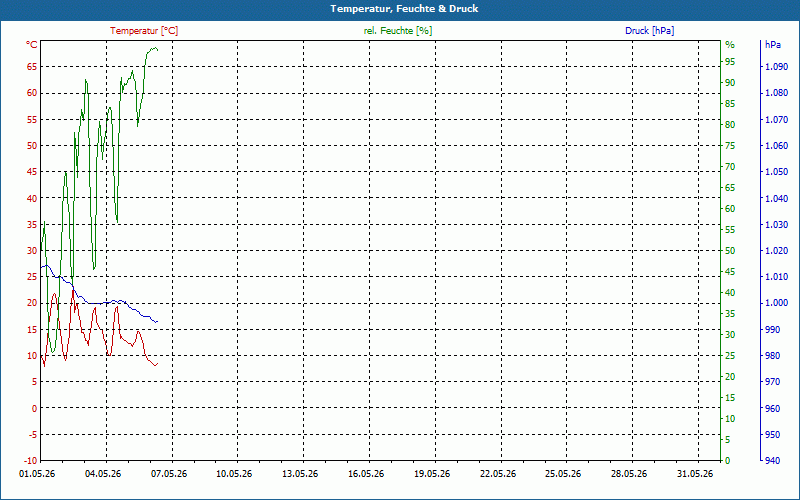Click green humidity axis value "50"

730,251
